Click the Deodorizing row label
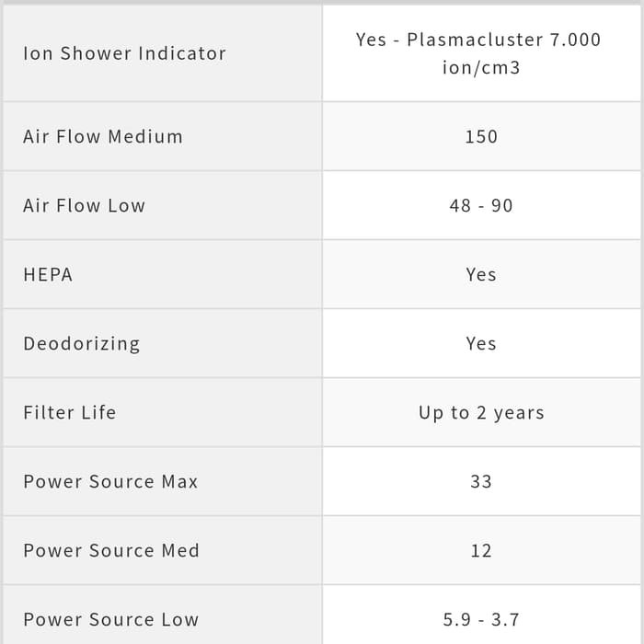This screenshot has height=644, width=644. (x=82, y=344)
